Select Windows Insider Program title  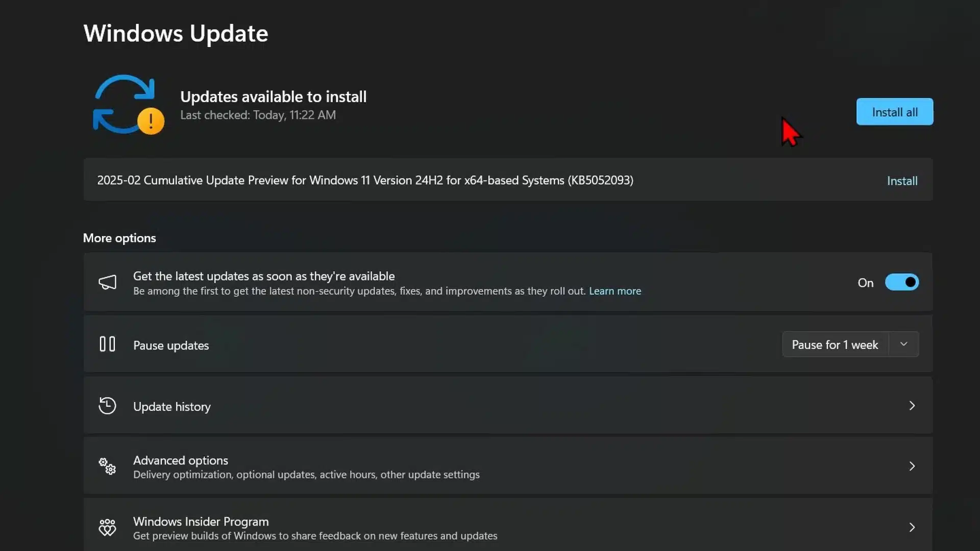(201, 521)
